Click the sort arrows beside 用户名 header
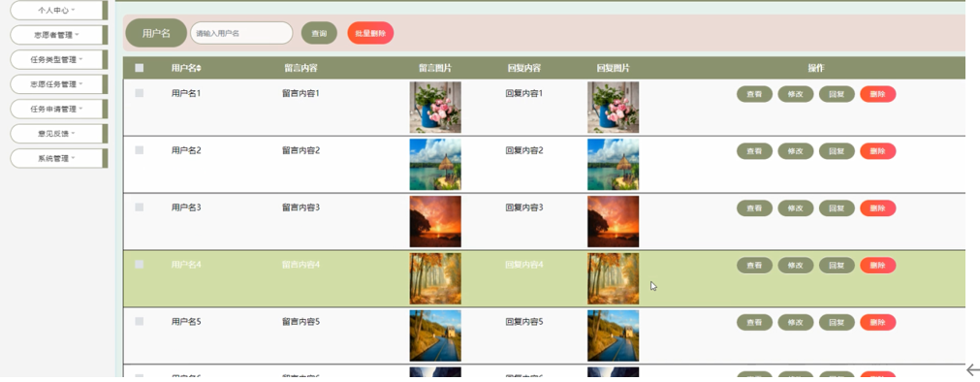This screenshot has width=980, height=382. coord(200,68)
